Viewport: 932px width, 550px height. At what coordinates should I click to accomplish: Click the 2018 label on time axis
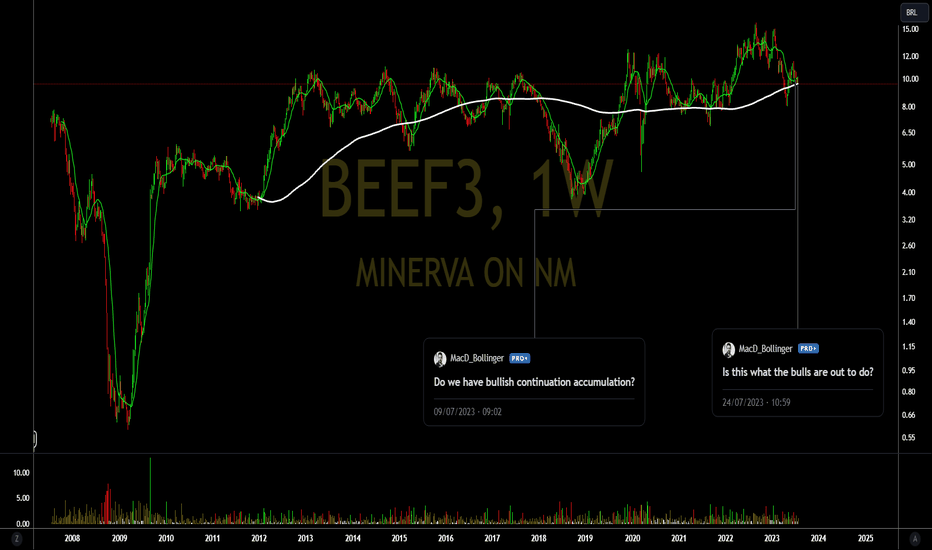(x=539, y=539)
